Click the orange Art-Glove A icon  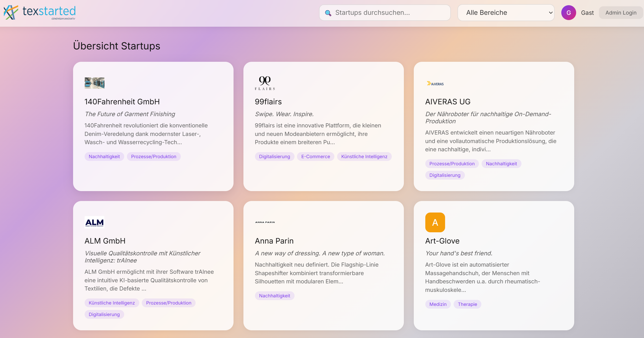[435, 222]
